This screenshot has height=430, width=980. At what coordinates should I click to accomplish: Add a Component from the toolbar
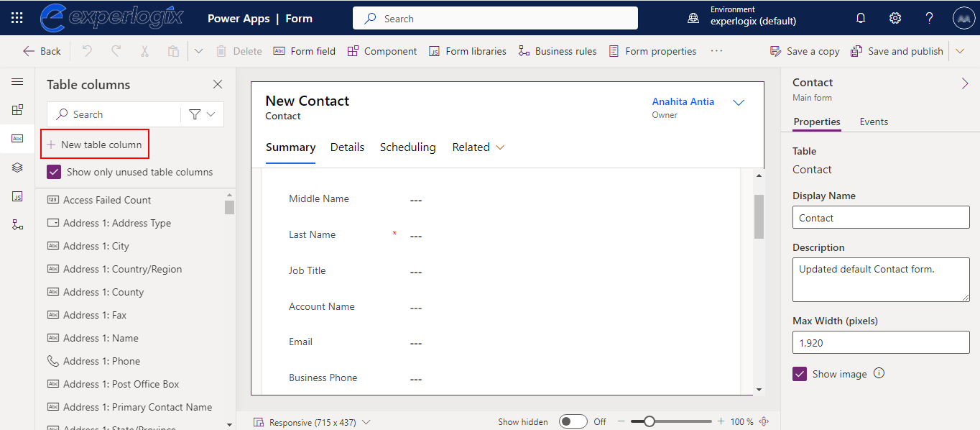pyautogui.click(x=382, y=51)
